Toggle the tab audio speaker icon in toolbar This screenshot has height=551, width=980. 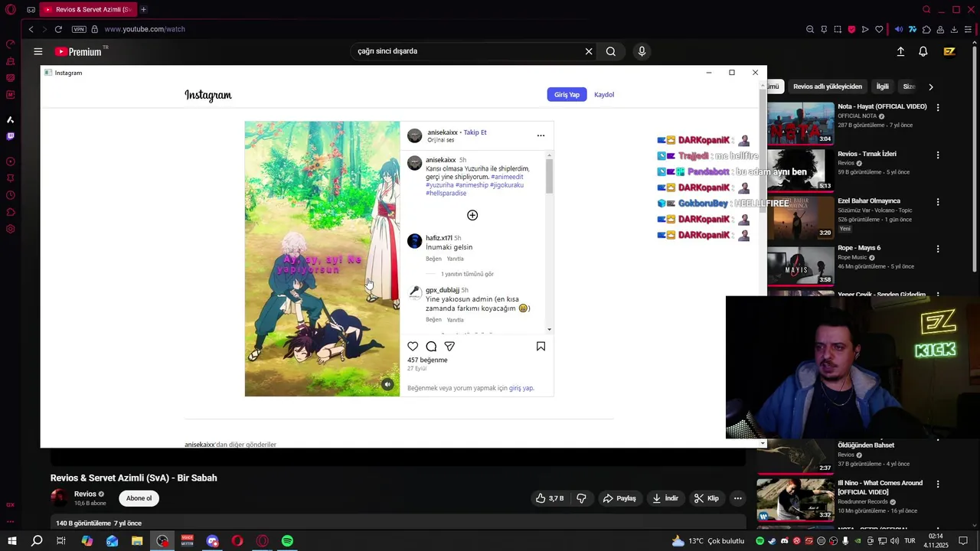899,29
